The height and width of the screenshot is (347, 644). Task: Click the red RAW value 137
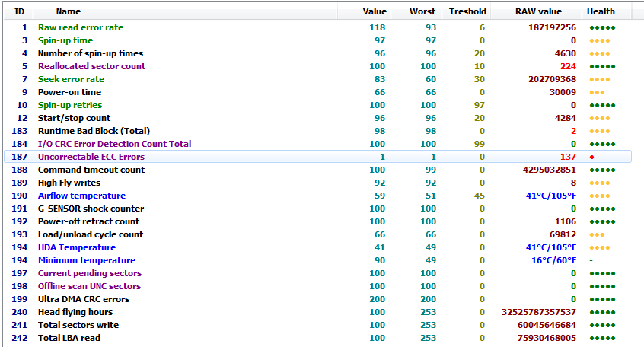click(x=568, y=157)
